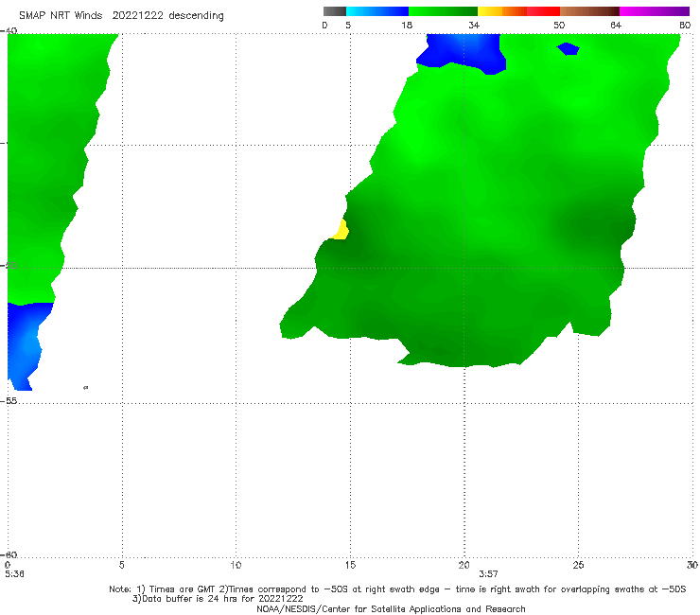Click the color bar label '18'
This screenshot has height=615, width=700.
click(407, 25)
